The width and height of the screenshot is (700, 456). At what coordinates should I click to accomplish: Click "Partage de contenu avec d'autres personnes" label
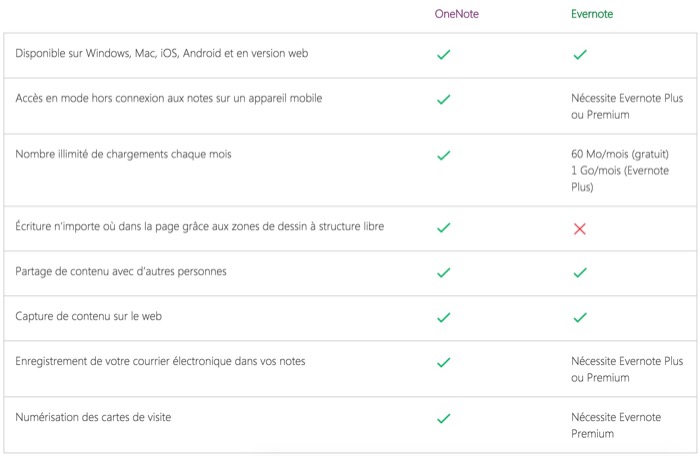click(x=120, y=271)
